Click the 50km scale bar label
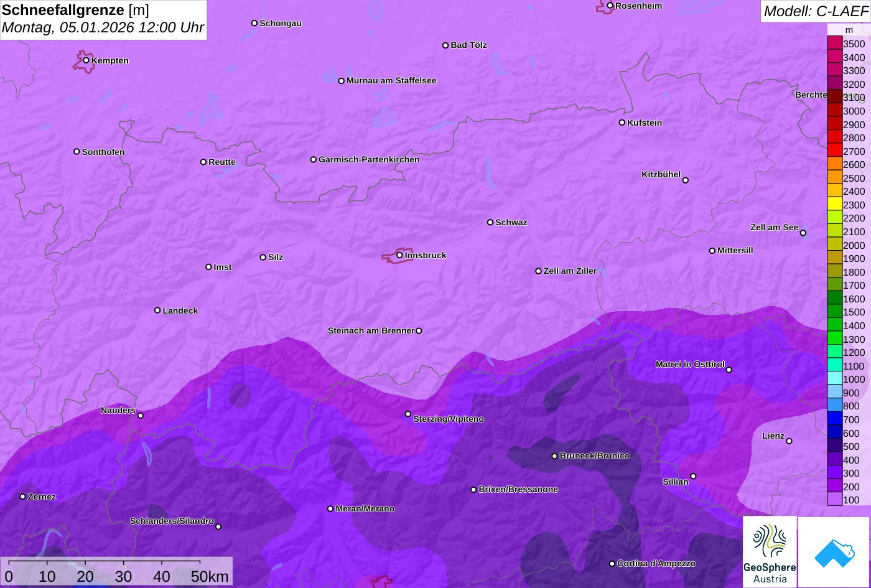 pos(210,576)
